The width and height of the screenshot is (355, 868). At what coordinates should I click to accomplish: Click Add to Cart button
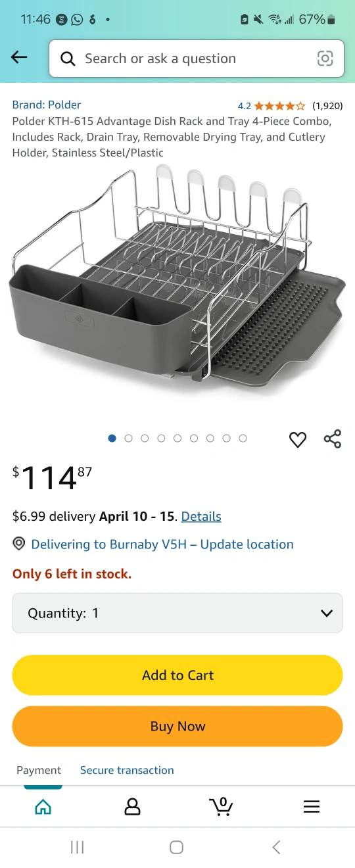pyautogui.click(x=177, y=675)
